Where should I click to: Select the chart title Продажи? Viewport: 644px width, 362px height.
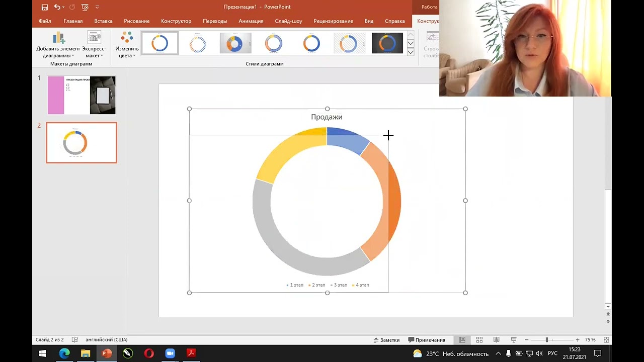tap(327, 117)
